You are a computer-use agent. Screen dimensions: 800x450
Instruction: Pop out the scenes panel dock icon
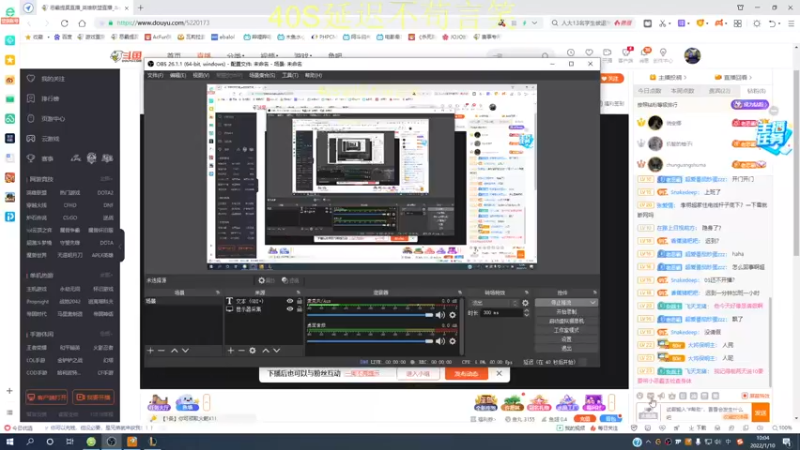click(x=218, y=293)
